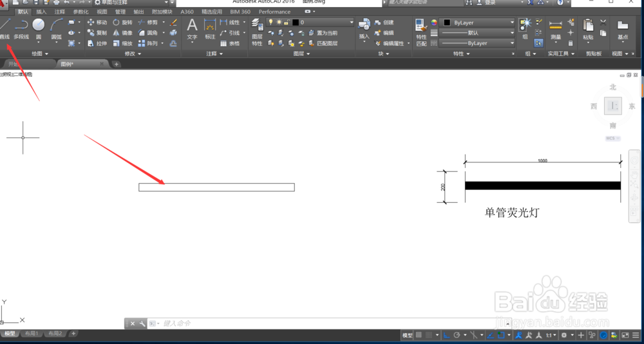
Task: Expand the Draw (绘图) panel
Action: (40, 54)
